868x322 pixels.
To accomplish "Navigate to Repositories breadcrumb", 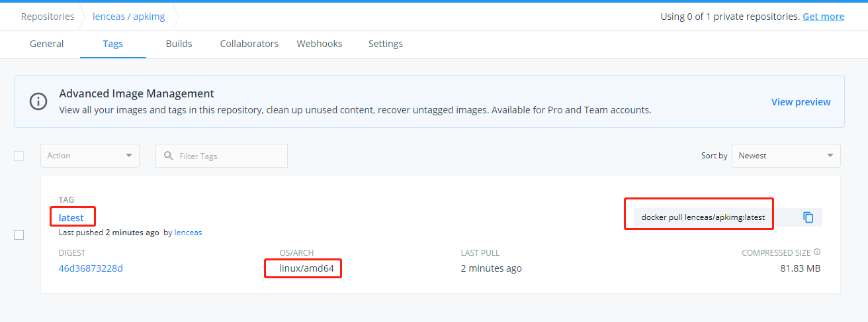I will pyautogui.click(x=47, y=17).
